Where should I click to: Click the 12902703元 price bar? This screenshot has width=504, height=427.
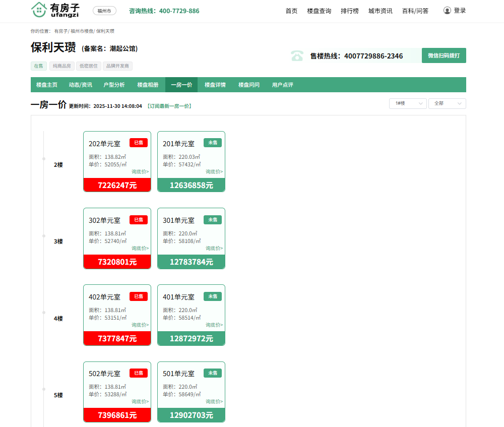pyautogui.click(x=191, y=415)
